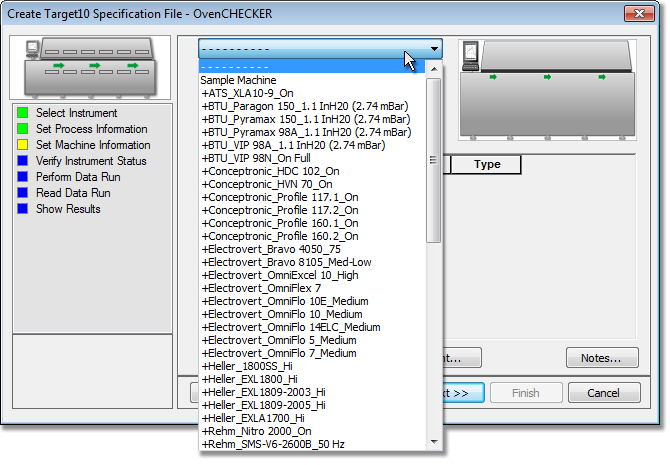Image resolution: width=670 pixels, height=465 pixels.
Task: Click the Set Machine Information label
Action: (93, 145)
